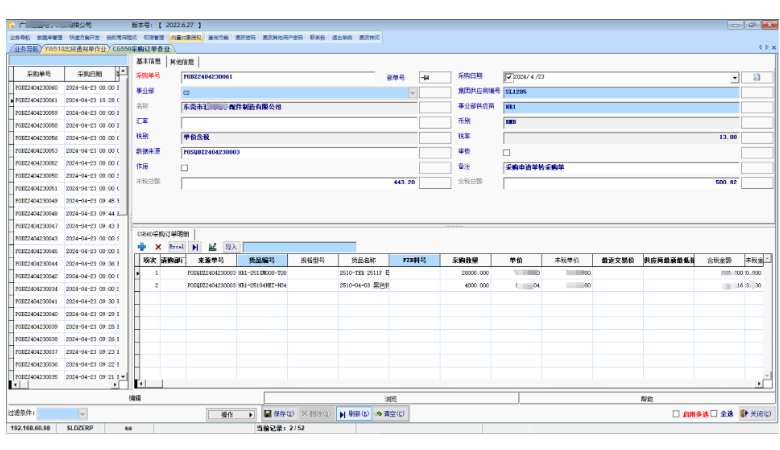
Task: Click the blue search field in detail toolbar
Action: coord(299,247)
